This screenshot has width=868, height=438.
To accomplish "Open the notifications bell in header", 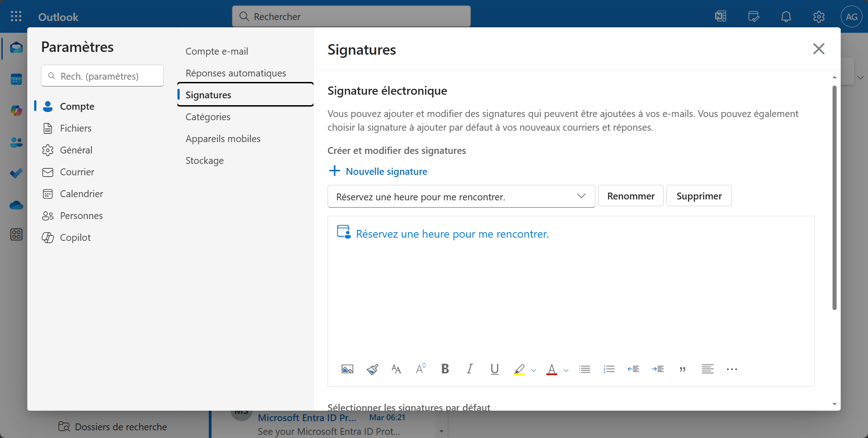I will click(786, 17).
